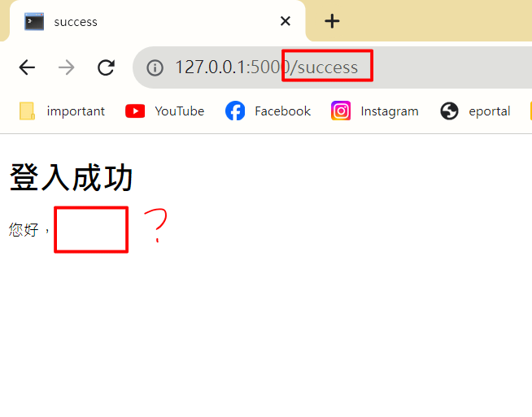Click the forward navigation arrow
Screen dimensions: 532x417
tap(67, 67)
